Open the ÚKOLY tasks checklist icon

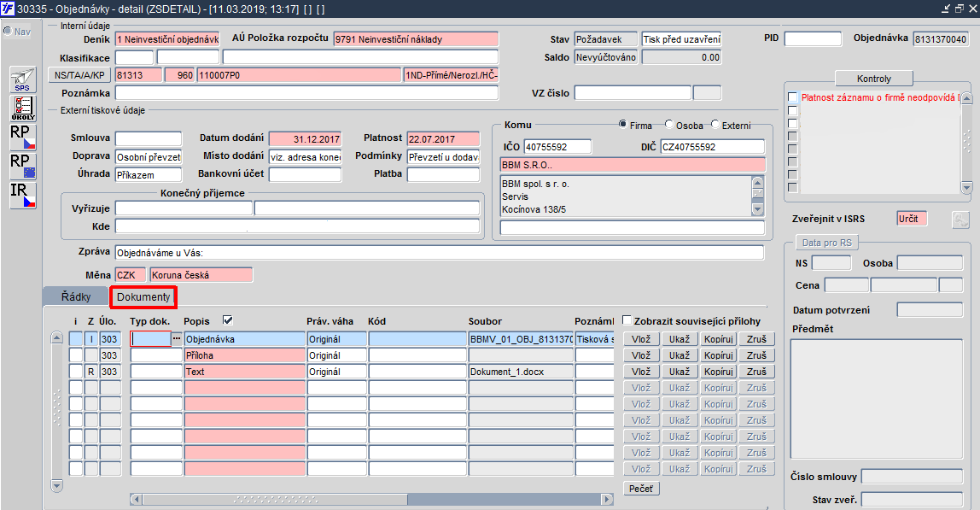point(22,108)
